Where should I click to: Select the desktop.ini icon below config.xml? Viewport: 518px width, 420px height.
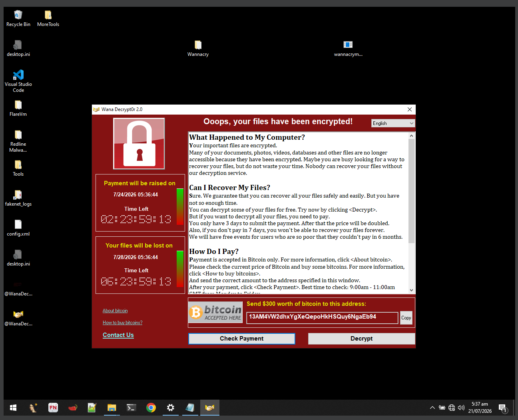point(18,258)
